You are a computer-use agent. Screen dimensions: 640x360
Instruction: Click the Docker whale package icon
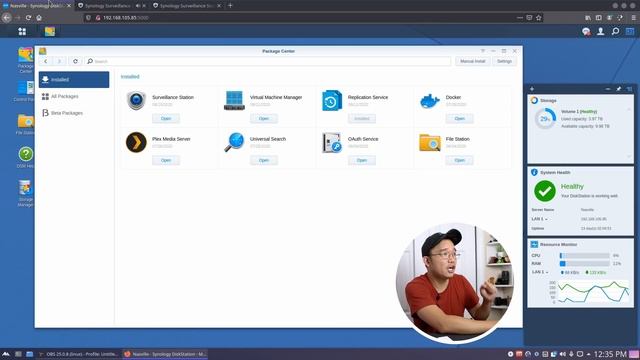430,101
